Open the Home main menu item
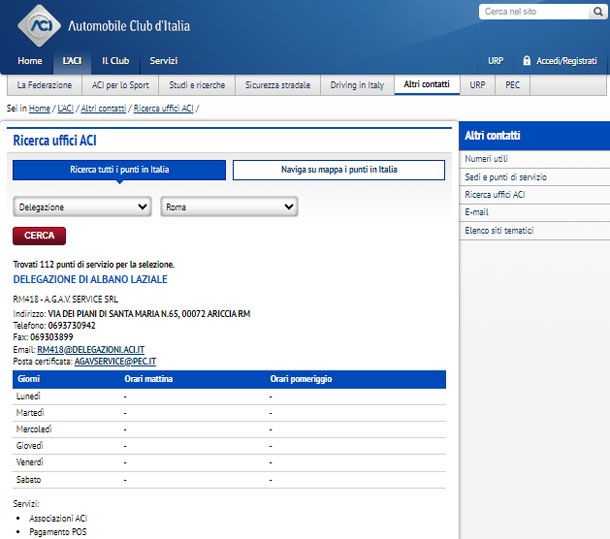Image resolution: width=610 pixels, height=539 pixels. click(x=30, y=61)
